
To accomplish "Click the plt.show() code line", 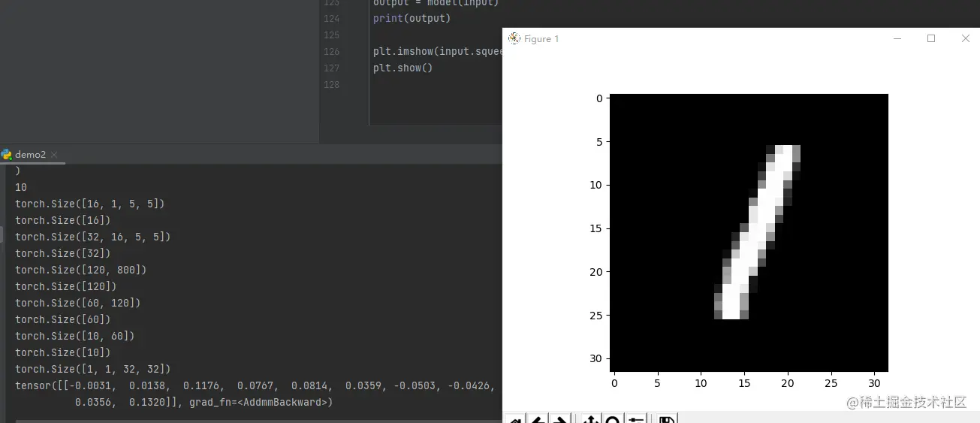I will click(x=403, y=68).
